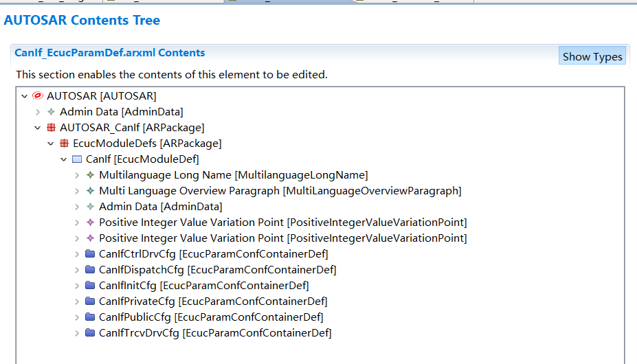The image size is (637, 364).
Task: Expand the CanIfPublicCfg container
Action: point(77,317)
